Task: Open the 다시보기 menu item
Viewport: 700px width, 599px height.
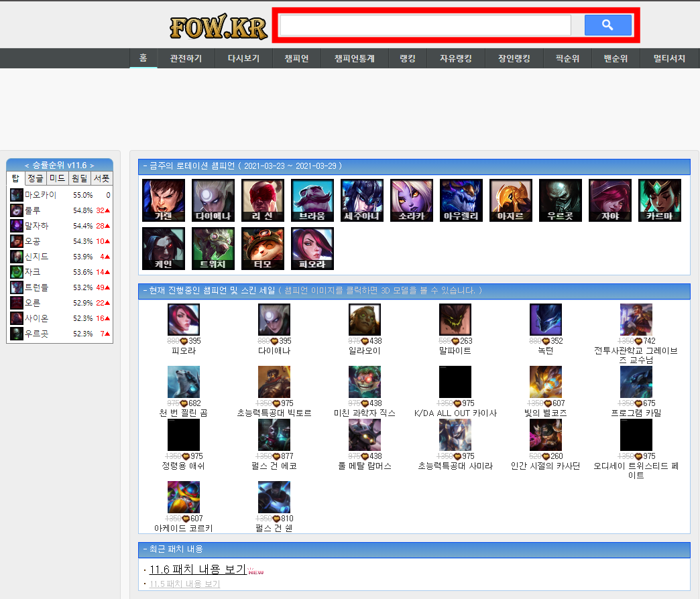Action: click(x=243, y=58)
